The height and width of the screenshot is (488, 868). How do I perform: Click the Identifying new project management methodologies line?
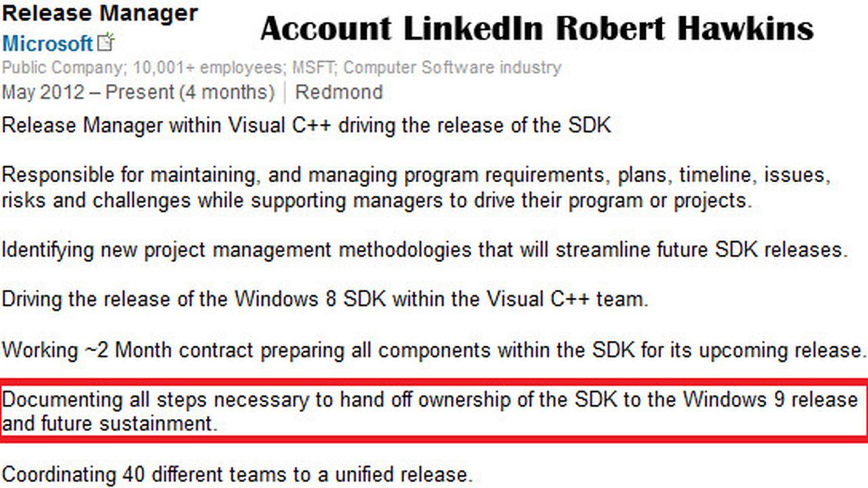pos(425,249)
